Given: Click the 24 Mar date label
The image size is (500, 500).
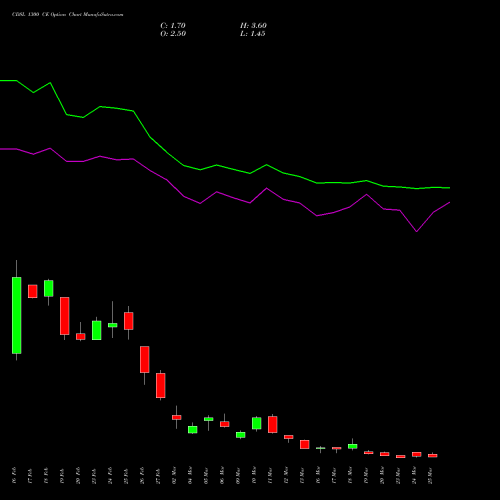Looking at the screenshot, I should [x=414, y=476].
